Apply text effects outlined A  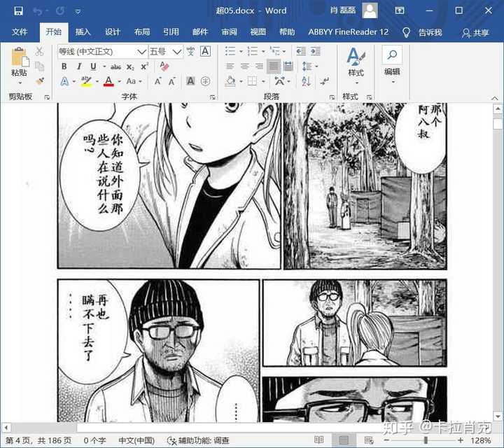coord(64,81)
